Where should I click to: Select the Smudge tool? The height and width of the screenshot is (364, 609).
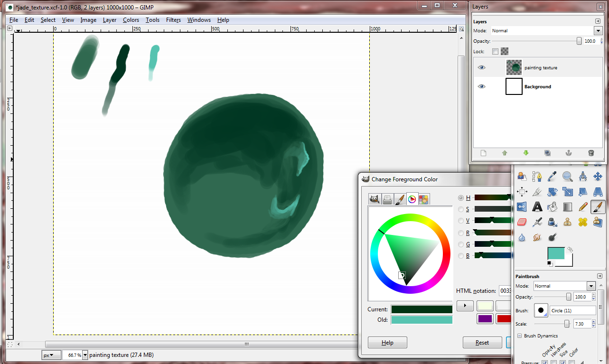point(537,237)
